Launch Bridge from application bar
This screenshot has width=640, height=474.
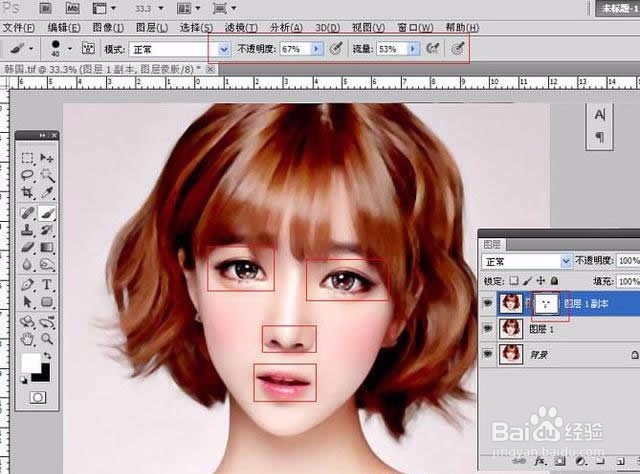pyautogui.click(x=45, y=8)
